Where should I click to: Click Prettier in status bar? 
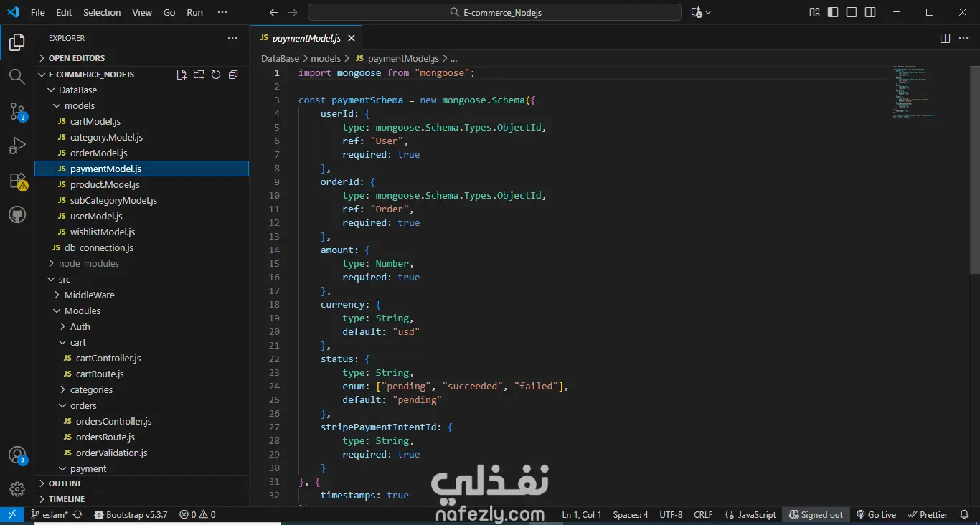(x=928, y=515)
